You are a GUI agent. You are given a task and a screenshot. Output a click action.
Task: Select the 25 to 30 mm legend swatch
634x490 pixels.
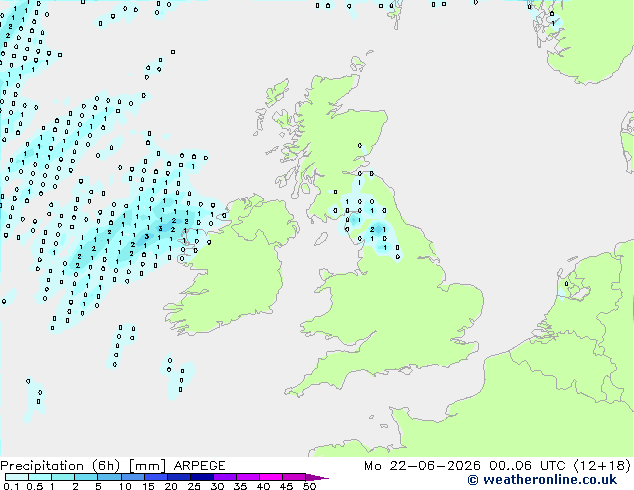(x=201, y=477)
